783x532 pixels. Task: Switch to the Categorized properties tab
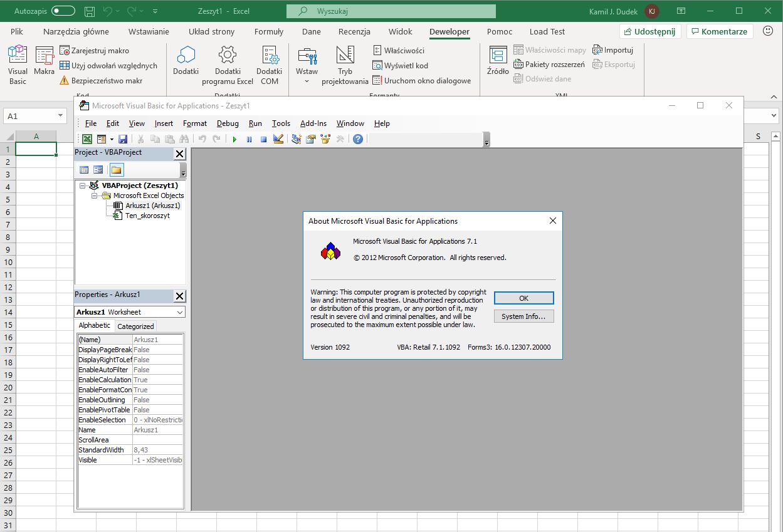(x=135, y=325)
